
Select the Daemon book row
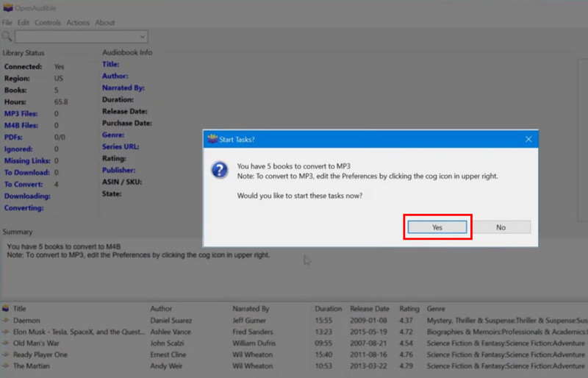[x=294, y=320]
